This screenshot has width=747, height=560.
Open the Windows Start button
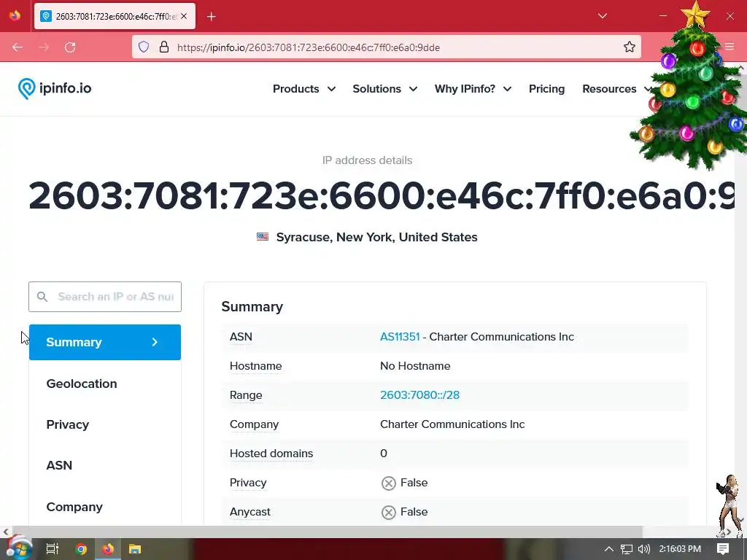pos(18,549)
